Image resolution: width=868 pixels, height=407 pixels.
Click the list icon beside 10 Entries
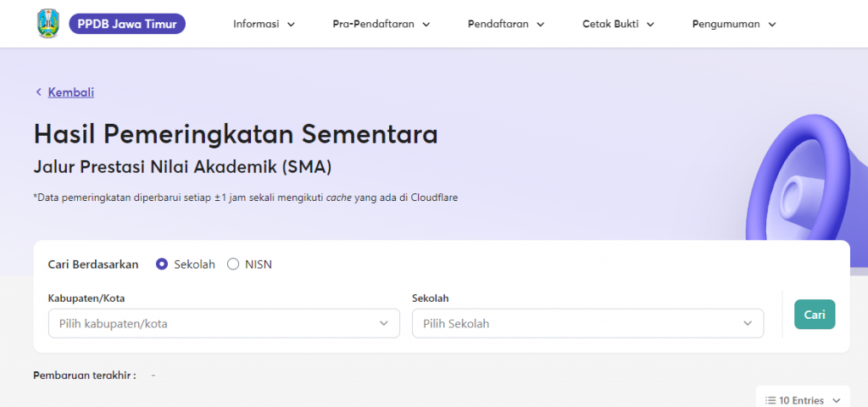tap(771, 400)
